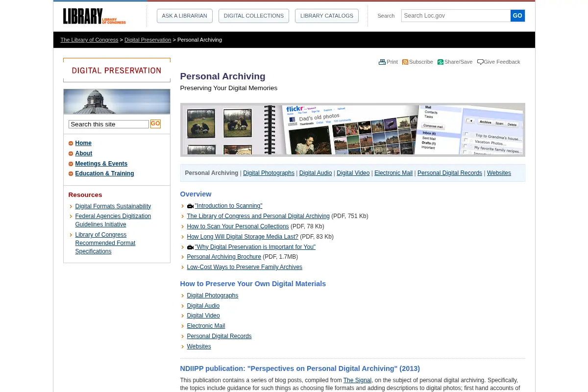The image size is (588, 392).
Task: Click video icon beside "Why Digital Preservation"
Action: 190,247
